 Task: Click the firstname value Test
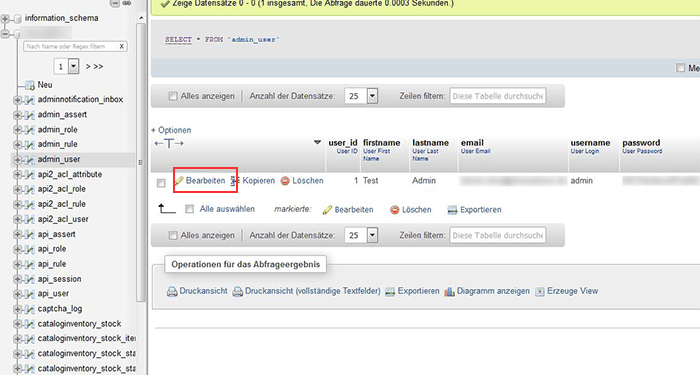371,181
